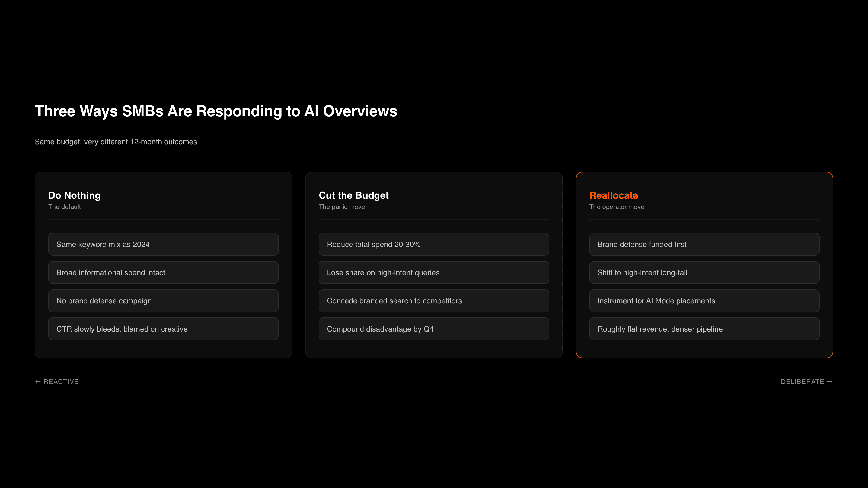Click 'The panic move' caption
The height and width of the screenshot is (488, 868).
coord(342,207)
